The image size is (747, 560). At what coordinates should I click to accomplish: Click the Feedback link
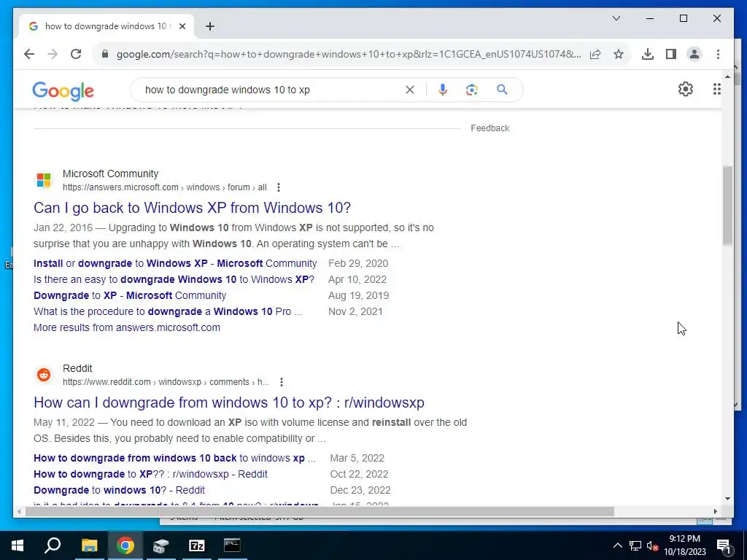[x=489, y=128]
